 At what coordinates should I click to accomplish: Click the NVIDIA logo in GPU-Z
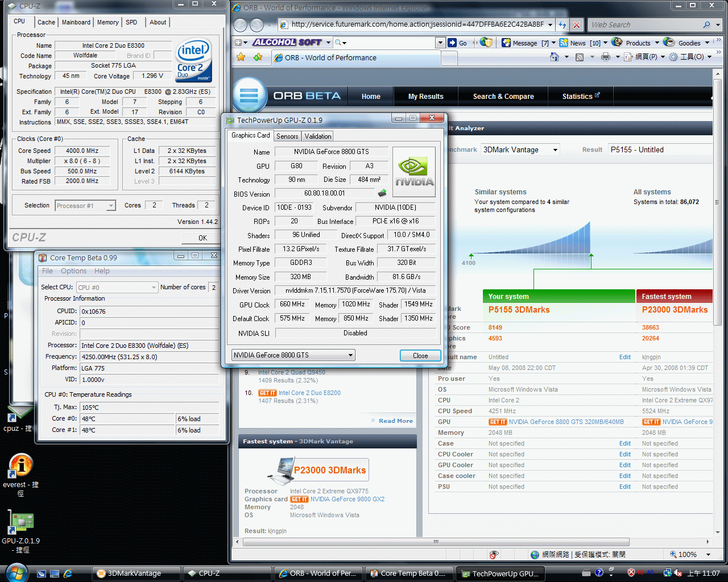click(414, 172)
